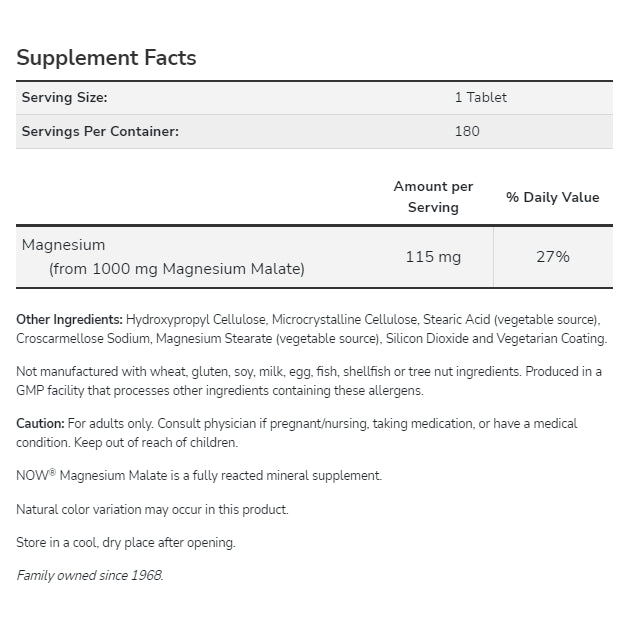Click the 27% daily value cell
This screenshot has height=630, width=630.
pos(552,257)
